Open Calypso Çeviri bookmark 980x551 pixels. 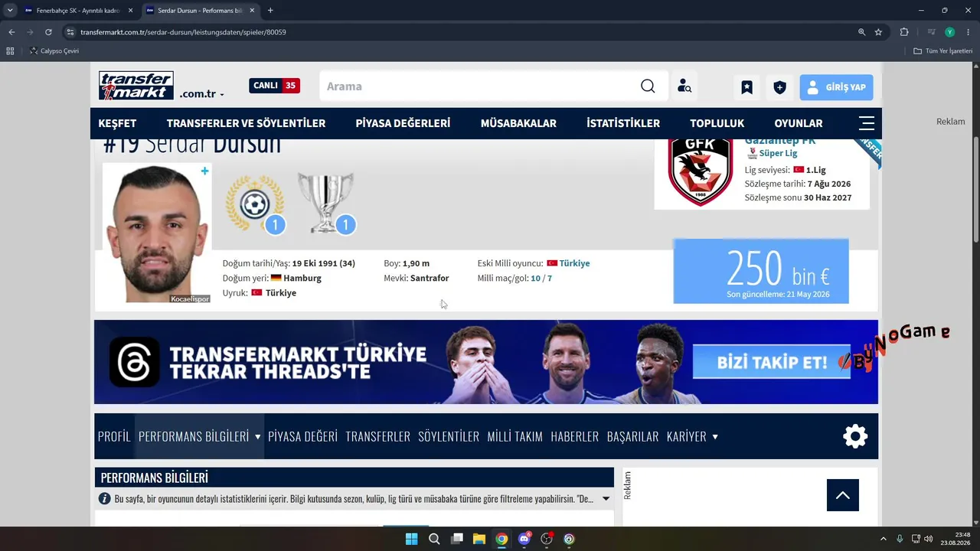(54, 51)
